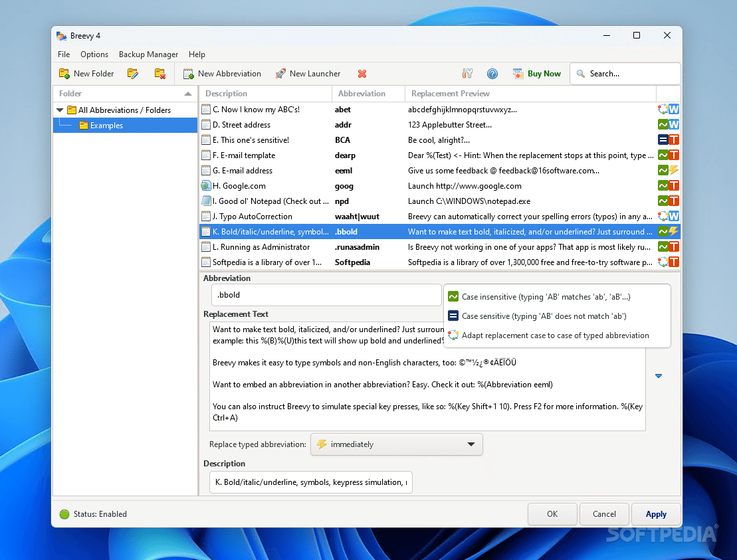Viewport: 737px width, 560px height.
Task: Click the delete folder icon
Action: [x=159, y=74]
